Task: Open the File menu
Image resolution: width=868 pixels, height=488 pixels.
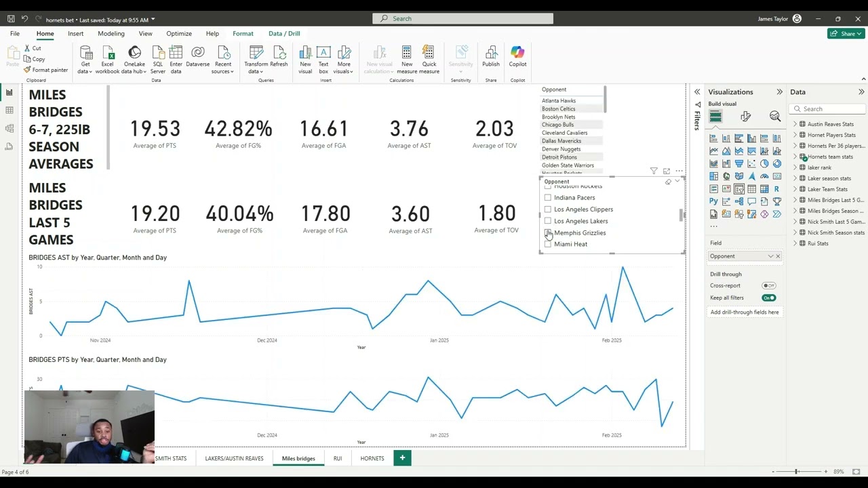Action: 15,33
